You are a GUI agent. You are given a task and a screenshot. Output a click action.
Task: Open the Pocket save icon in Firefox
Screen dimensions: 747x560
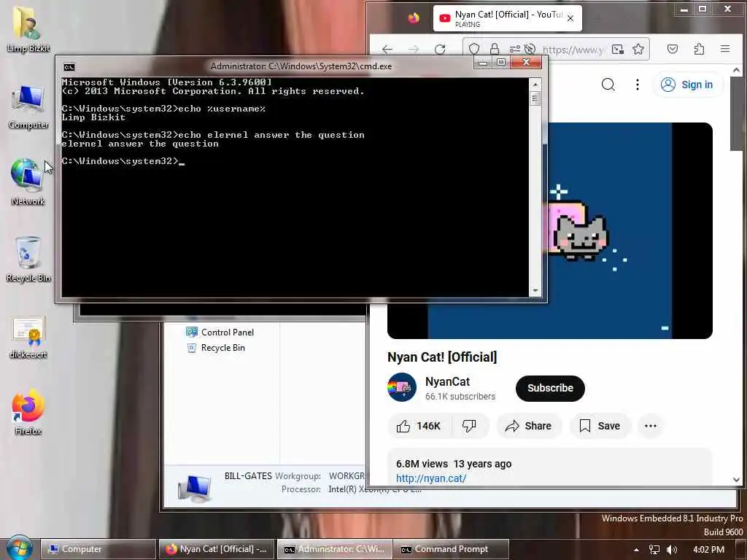pos(672,49)
